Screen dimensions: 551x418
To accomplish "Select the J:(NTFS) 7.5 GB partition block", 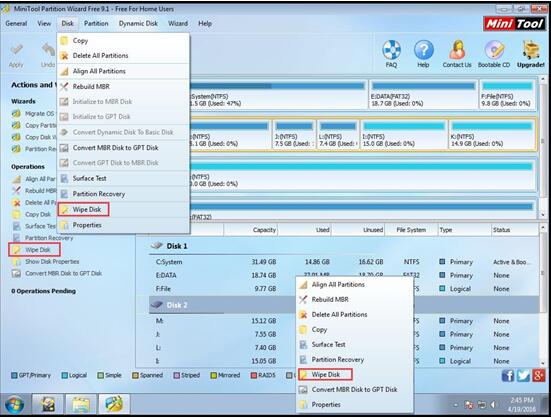I will point(294,135).
